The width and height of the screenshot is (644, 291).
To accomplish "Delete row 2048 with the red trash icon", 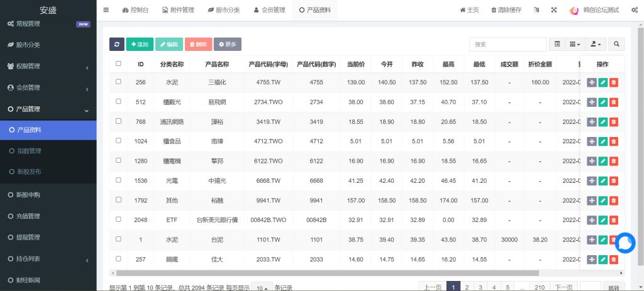I will click(614, 220).
